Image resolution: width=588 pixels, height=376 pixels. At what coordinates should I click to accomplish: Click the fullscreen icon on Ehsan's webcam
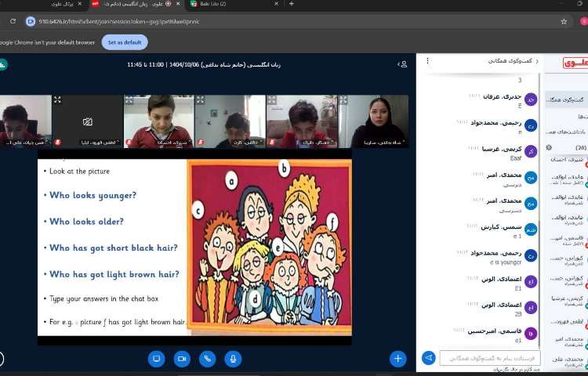coord(129,100)
